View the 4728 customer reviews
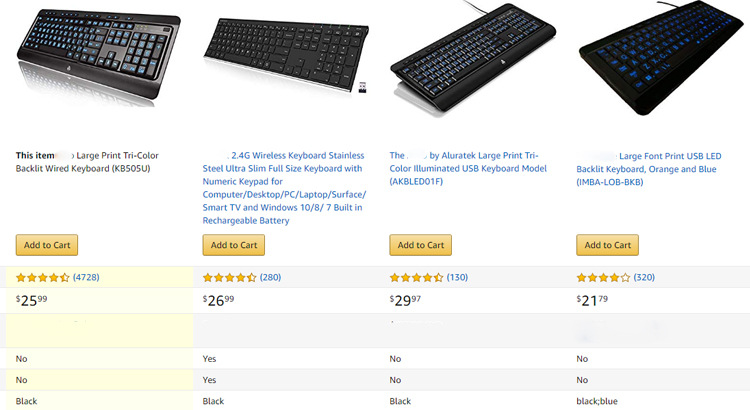The width and height of the screenshot is (750, 410). 85,277
